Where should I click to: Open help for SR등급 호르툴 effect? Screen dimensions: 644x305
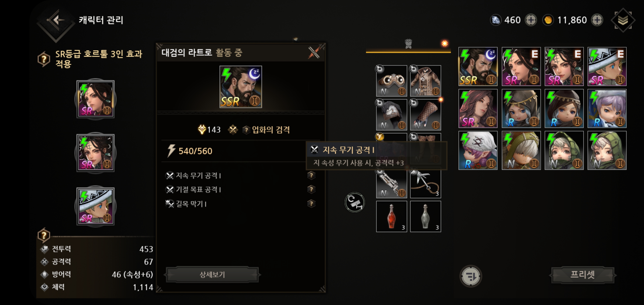pos(44,59)
